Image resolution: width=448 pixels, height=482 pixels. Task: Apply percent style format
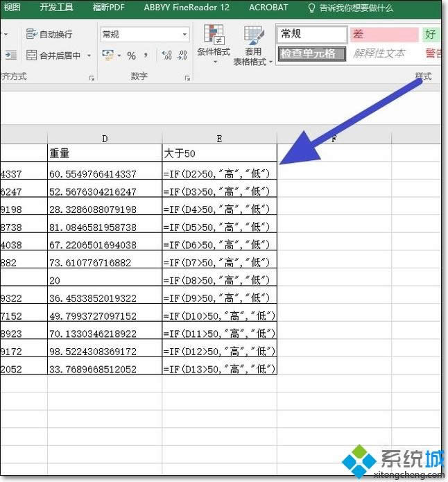(x=131, y=55)
